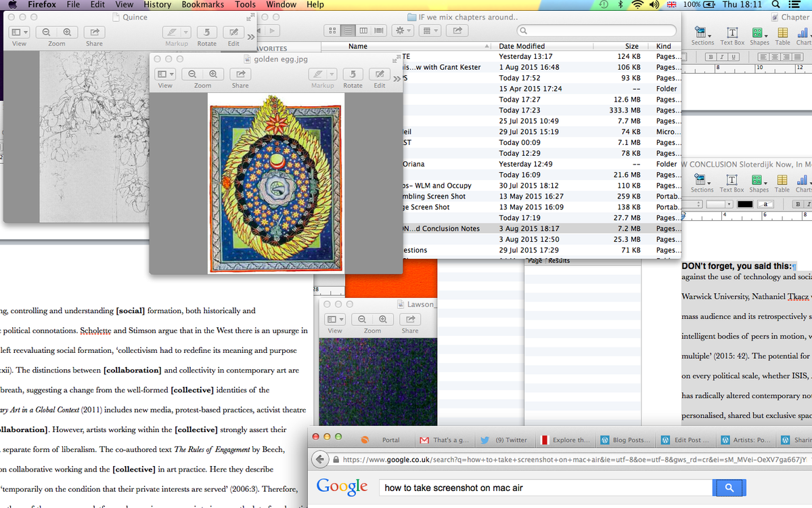Insert Table from upper Pages toolbar
812x508 pixels.
[x=782, y=36]
